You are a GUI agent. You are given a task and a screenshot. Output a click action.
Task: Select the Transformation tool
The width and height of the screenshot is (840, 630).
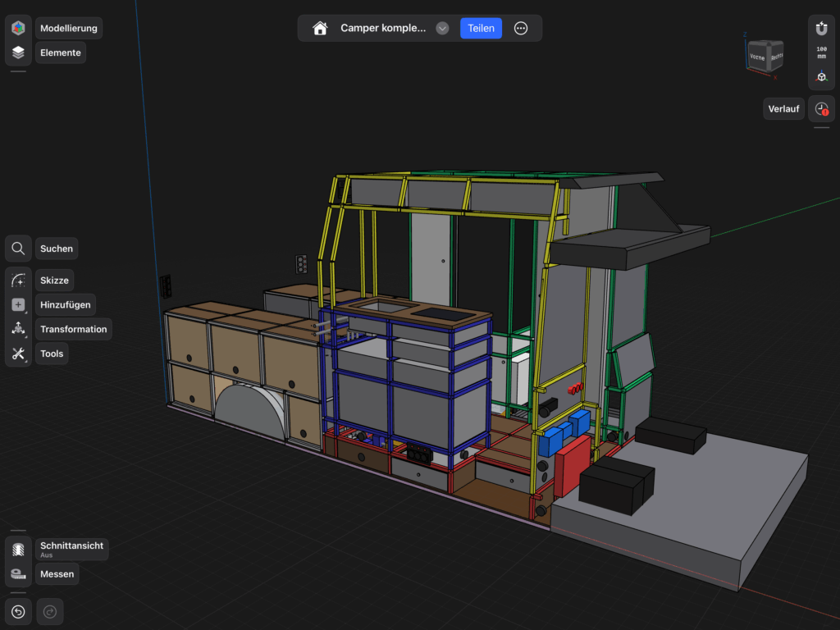tap(18, 329)
